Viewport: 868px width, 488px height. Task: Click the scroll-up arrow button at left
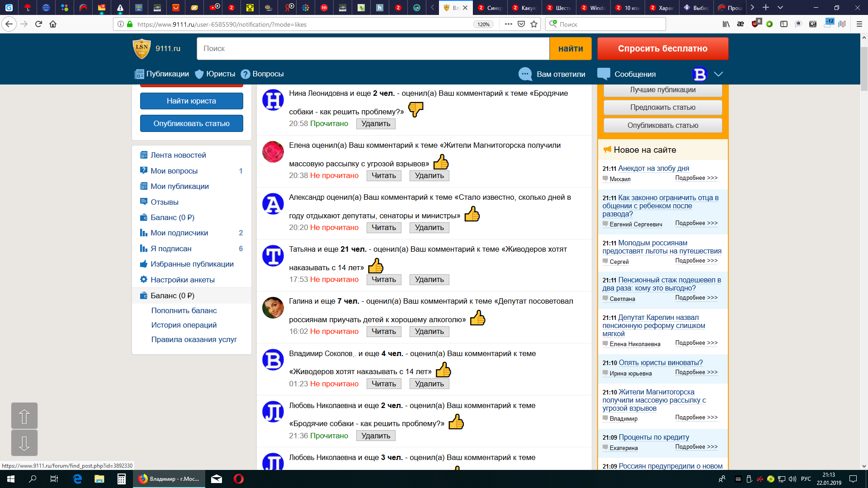[24, 416]
